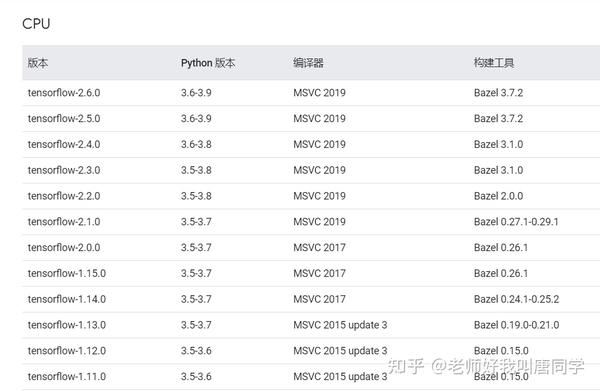Select MSVC 2017 in the tensorflow-2.0.0 row
The width and height of the screenshot is (600, 391).
[x=320, y=248]
